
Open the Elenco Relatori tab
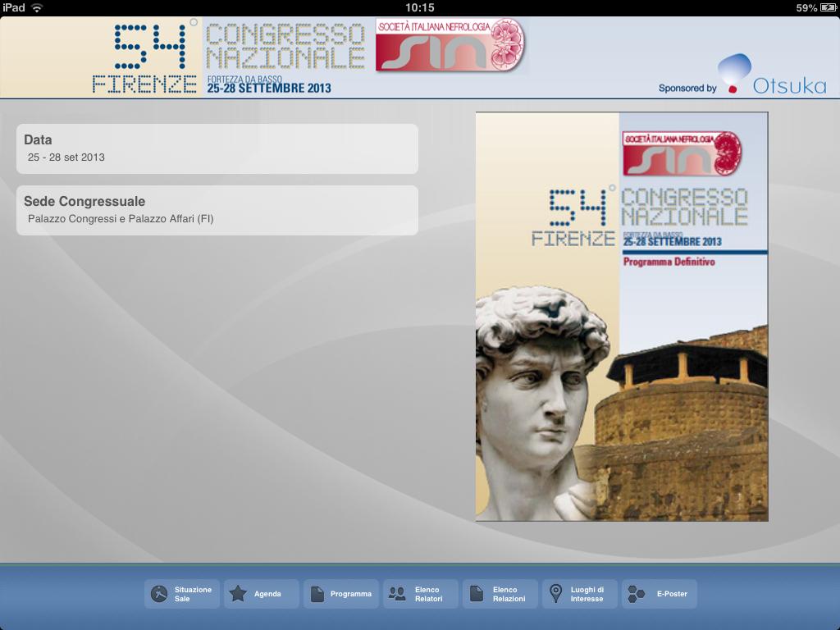pos(421,594)
